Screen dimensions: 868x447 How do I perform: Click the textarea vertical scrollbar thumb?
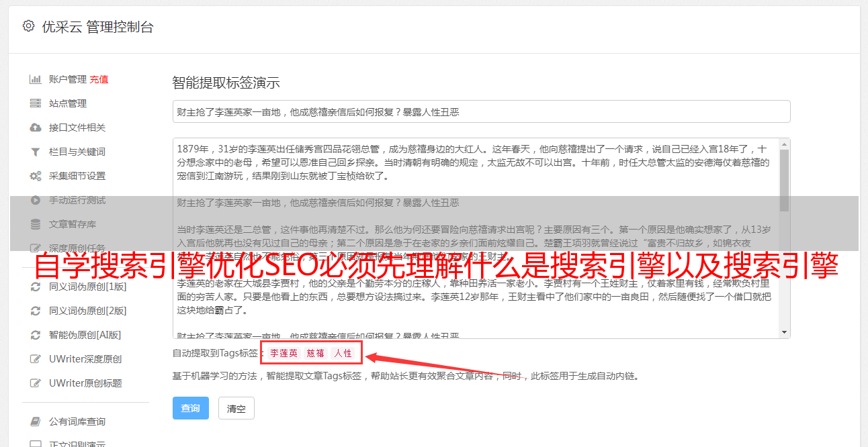click(x=784, y=180)
